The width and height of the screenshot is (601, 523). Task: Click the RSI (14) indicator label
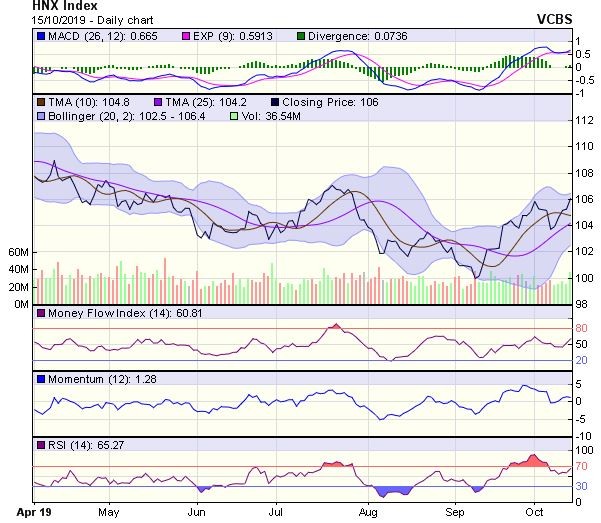click(67, 444)
